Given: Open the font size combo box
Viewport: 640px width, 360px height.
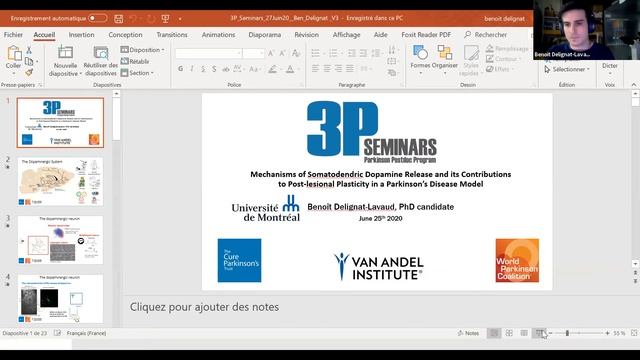Looking at the screenshot, I should pyautogui.click(x=253, y=53).
